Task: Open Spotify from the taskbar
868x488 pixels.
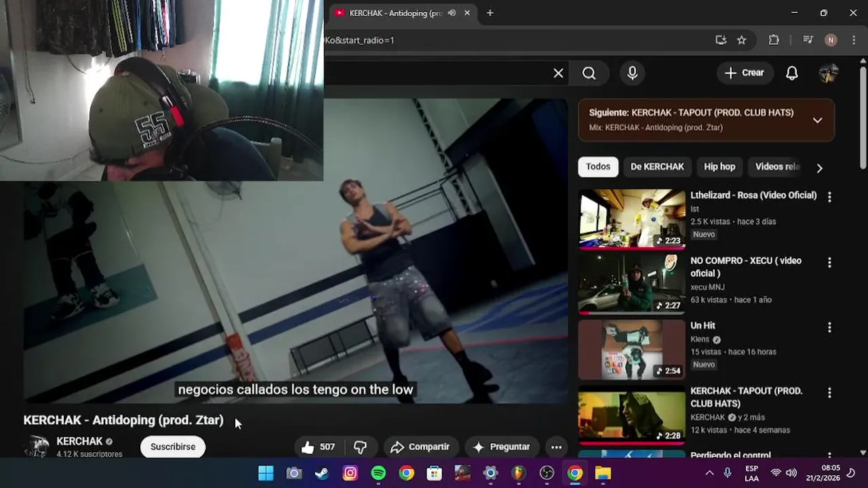Action: 378,473
